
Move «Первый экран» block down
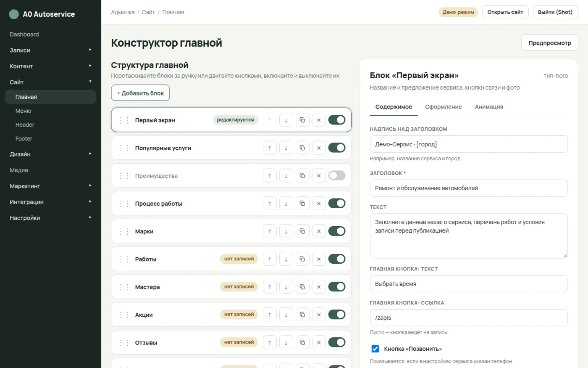click(x=286, y=120)
